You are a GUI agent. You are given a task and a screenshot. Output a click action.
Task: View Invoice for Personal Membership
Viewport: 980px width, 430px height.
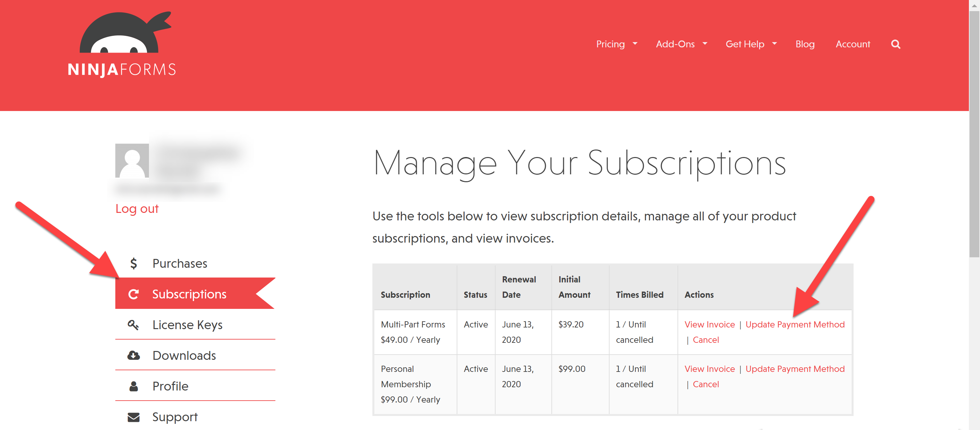pos(710,369)
